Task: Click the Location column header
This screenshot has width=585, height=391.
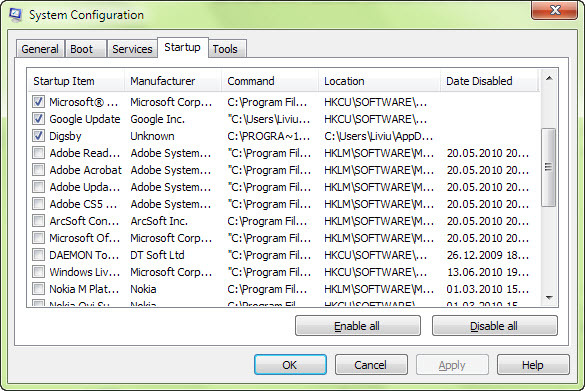Action: (x=379, y=81)
